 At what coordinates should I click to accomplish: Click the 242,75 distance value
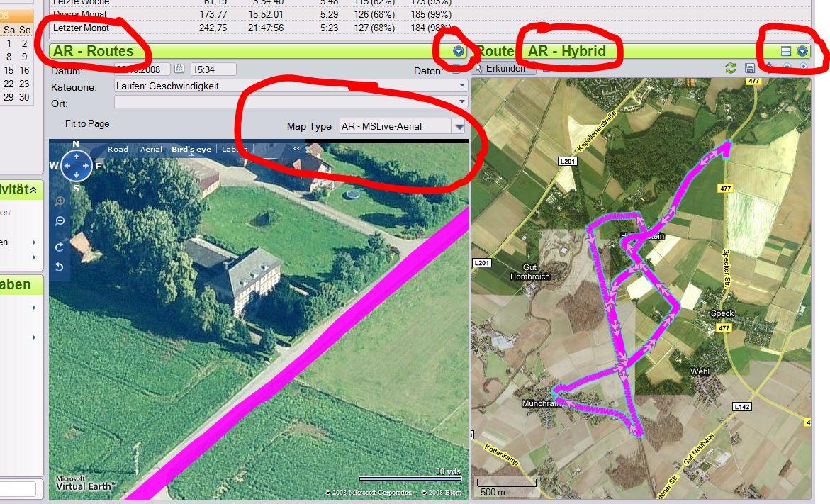click(x=213, y=28)
